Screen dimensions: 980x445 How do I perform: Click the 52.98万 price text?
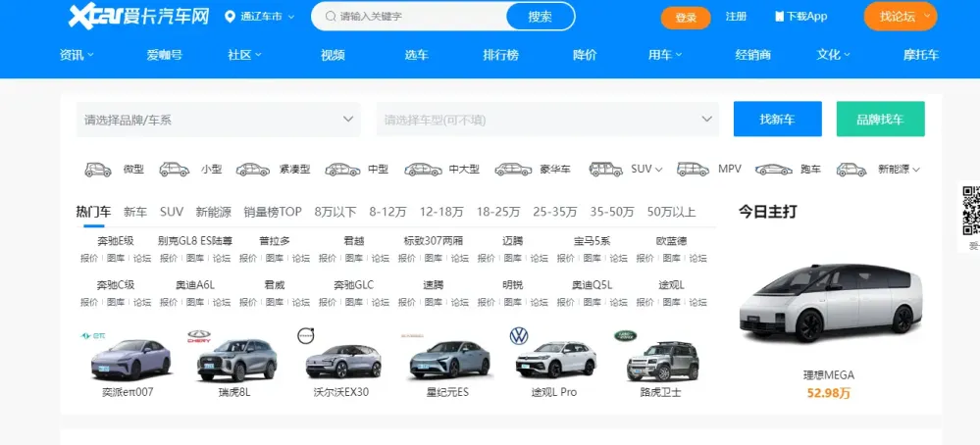829,393
